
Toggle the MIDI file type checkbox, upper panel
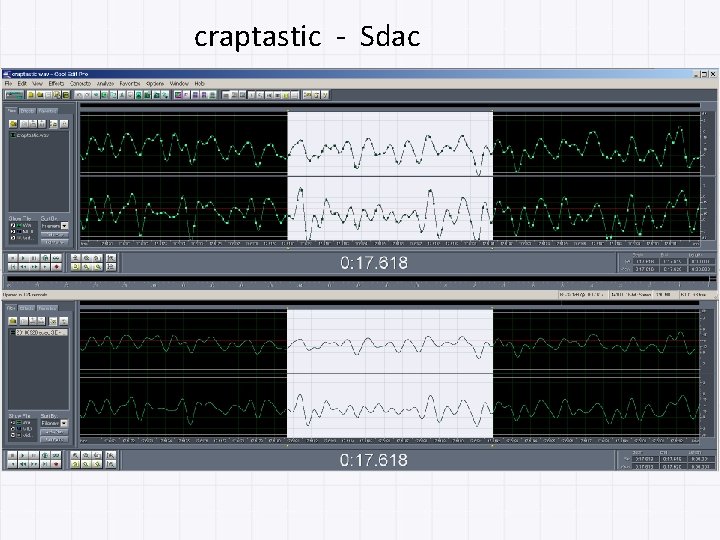[13, 231]
